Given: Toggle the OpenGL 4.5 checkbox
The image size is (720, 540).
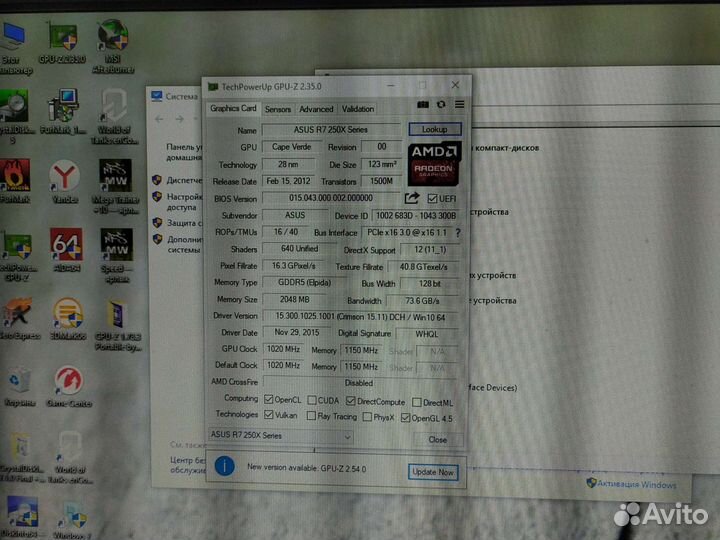Looking at the screenshot, I should [x=405, y=418].
